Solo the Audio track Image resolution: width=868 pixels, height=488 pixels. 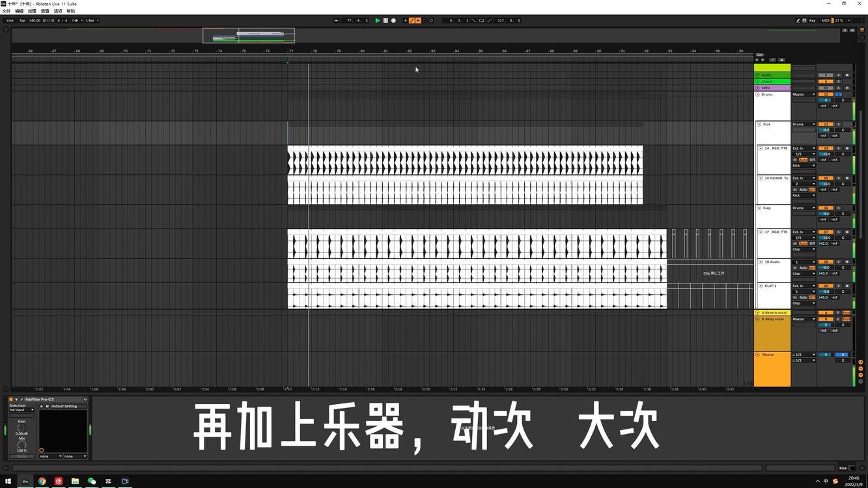coord(838,75)
